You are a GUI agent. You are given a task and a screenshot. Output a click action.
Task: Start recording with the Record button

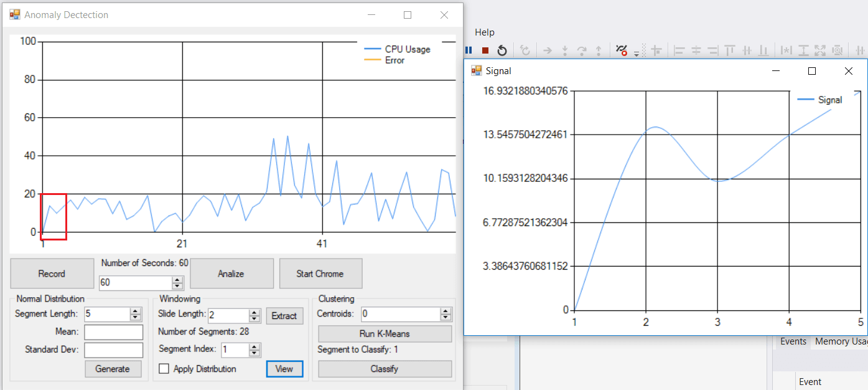[x=52, y=273]
